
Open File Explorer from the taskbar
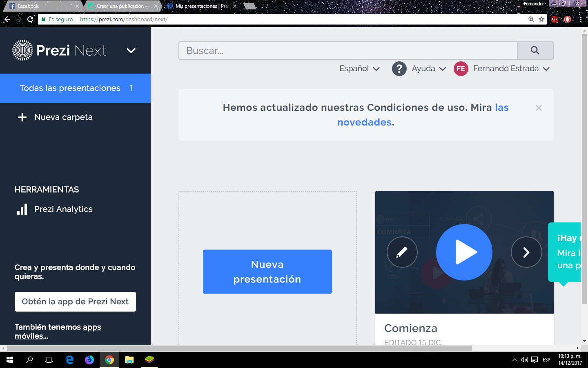click(129, 360)
